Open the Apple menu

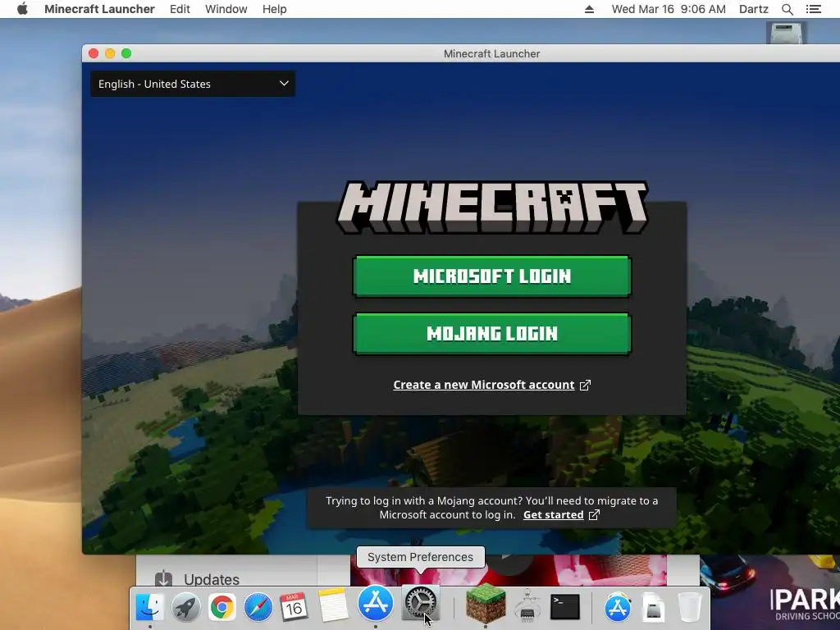pyautogui.click(x=22, y=9)
